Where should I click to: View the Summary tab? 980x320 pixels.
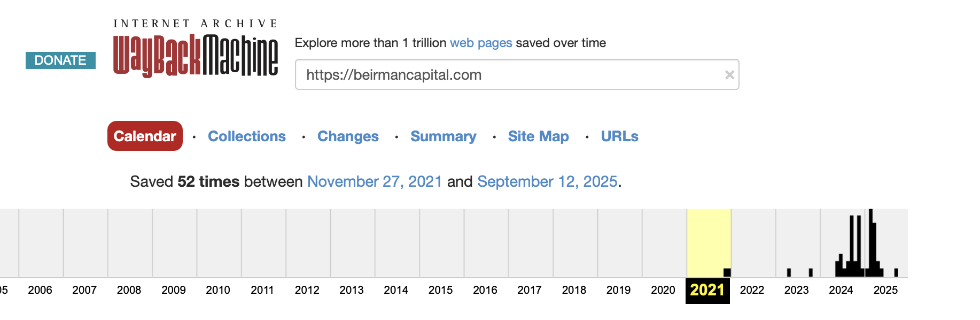click(x=444, y=136)
